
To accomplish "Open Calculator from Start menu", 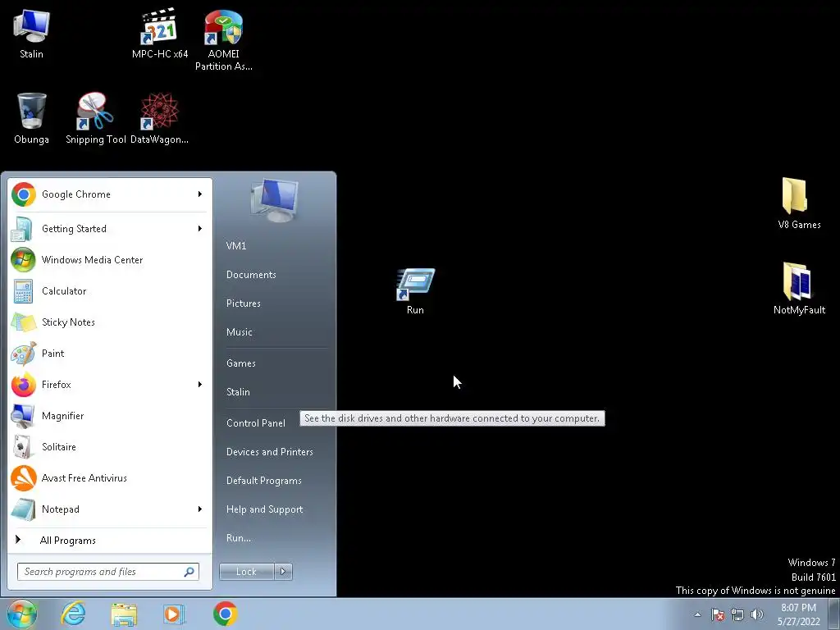I will point(110,291).
